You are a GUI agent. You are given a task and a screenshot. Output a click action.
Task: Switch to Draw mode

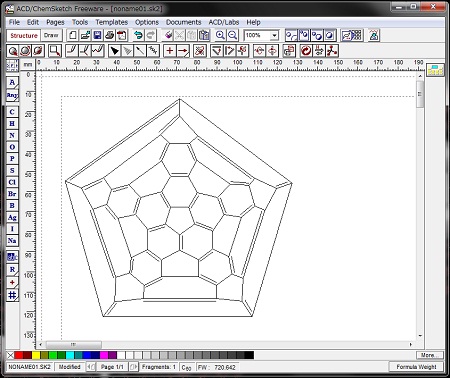[51, 35]
